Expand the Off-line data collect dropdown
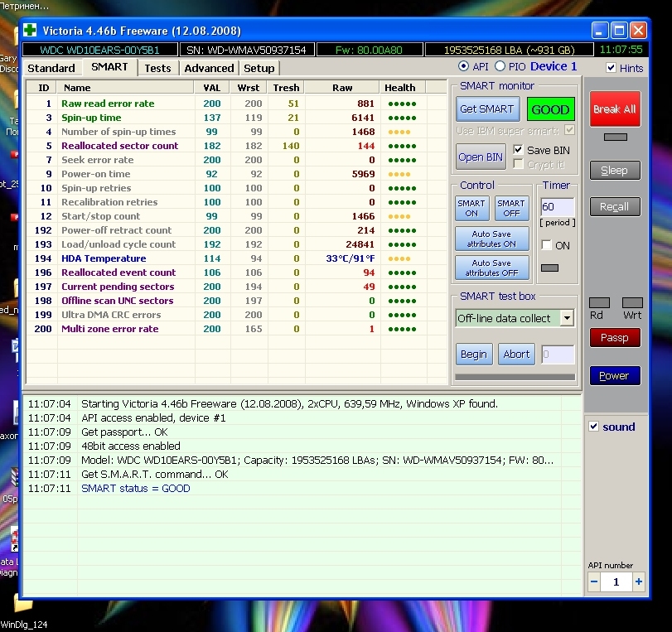 [567, 318]
